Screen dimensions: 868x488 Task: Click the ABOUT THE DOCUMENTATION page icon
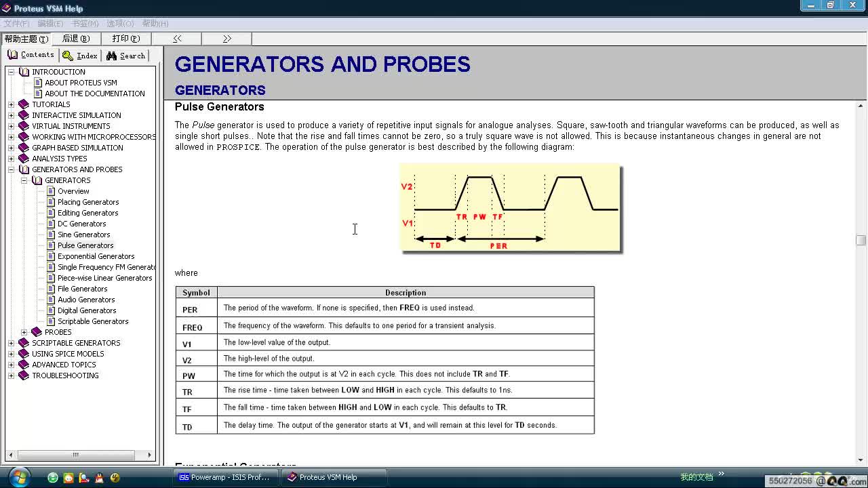(38, 94)
